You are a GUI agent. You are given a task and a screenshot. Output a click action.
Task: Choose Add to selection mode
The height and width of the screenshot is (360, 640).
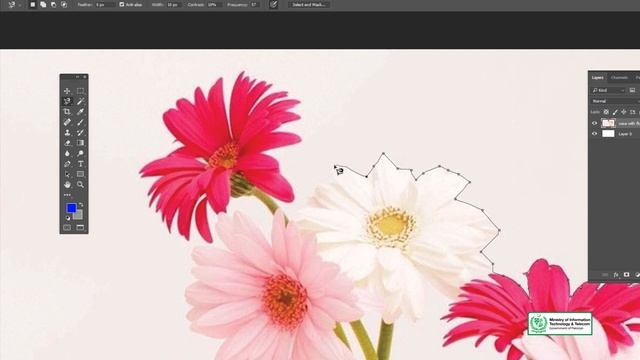43,4
